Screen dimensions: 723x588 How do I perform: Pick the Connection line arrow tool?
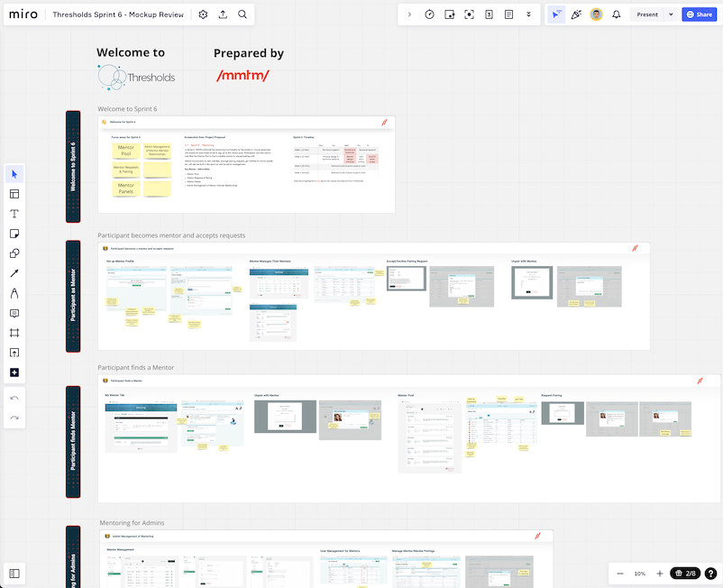(x=14, y=273)
